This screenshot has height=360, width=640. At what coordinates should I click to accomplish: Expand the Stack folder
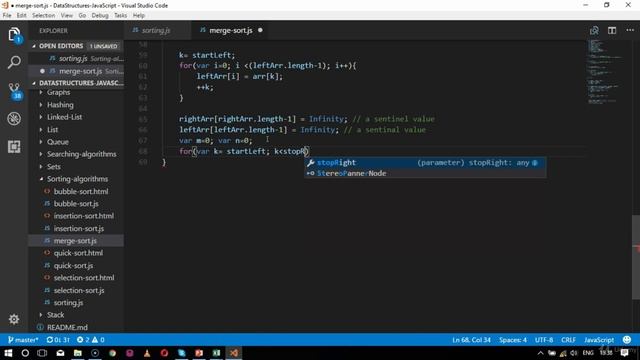(55, 315)
